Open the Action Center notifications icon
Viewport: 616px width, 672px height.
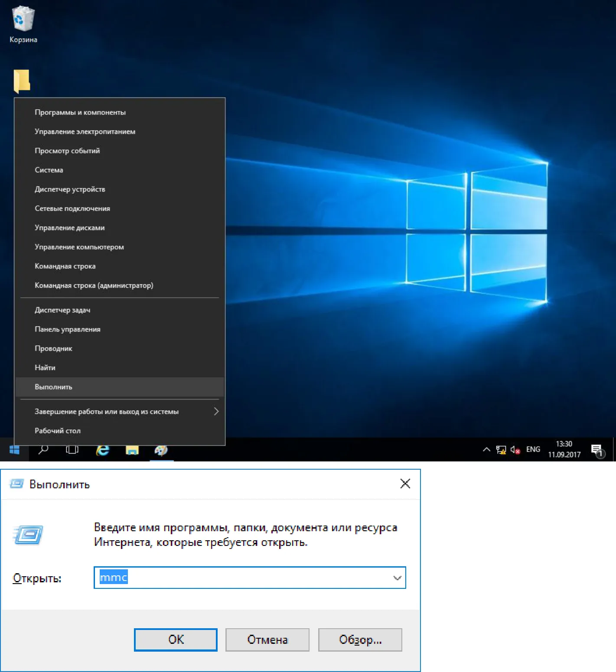(598, 451)
